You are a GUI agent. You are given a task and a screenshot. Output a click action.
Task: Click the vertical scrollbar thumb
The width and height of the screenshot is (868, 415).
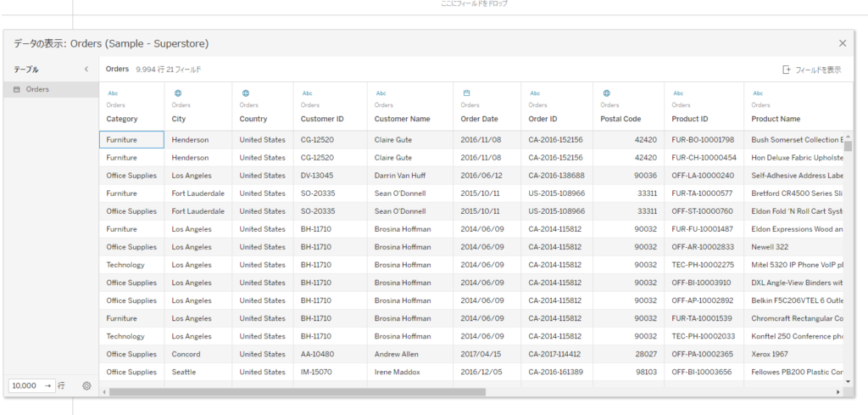click(x=848, y=146)
